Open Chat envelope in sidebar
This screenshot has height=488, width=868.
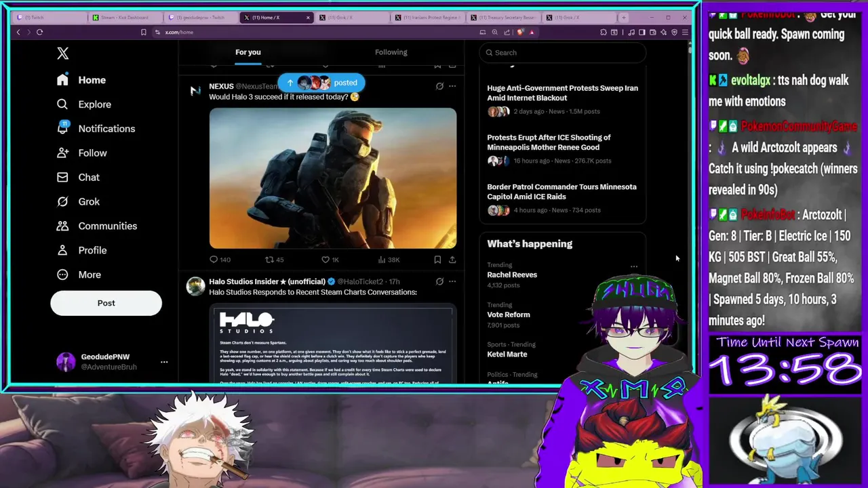click(x=62, y=177)
